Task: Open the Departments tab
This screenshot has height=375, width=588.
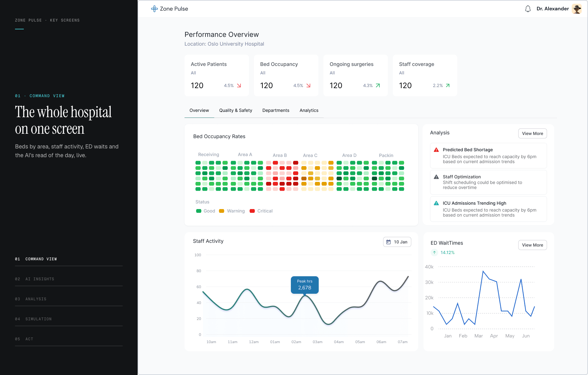Action: click(x=276, y=111)
